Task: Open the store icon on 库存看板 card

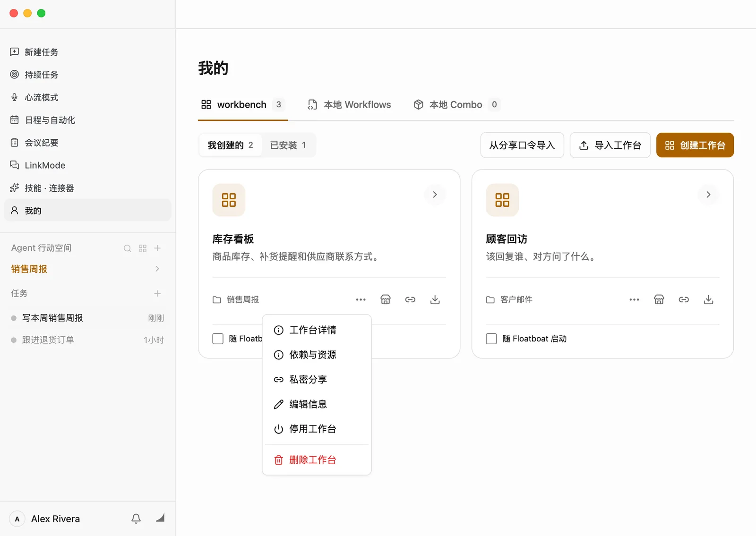Action: coord(386,299)
